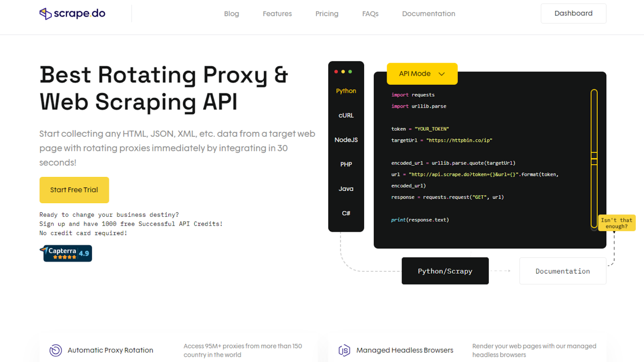Viewport: 644px width, 362px height.
Task: Select the PHP language tab
Action: (x=346, y=164)
